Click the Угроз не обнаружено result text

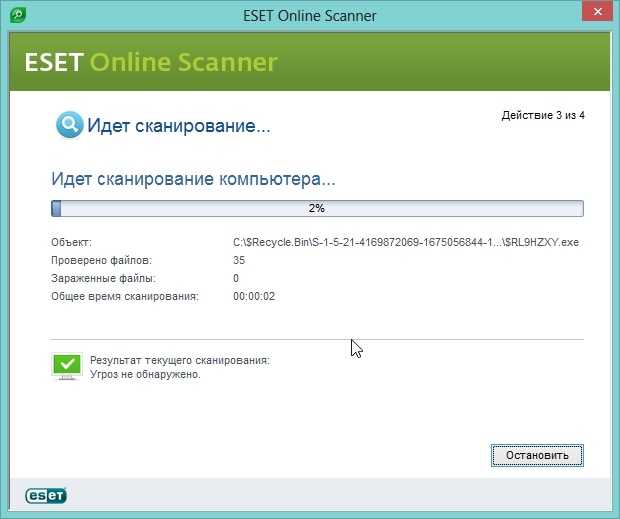(x=145, y=374)
